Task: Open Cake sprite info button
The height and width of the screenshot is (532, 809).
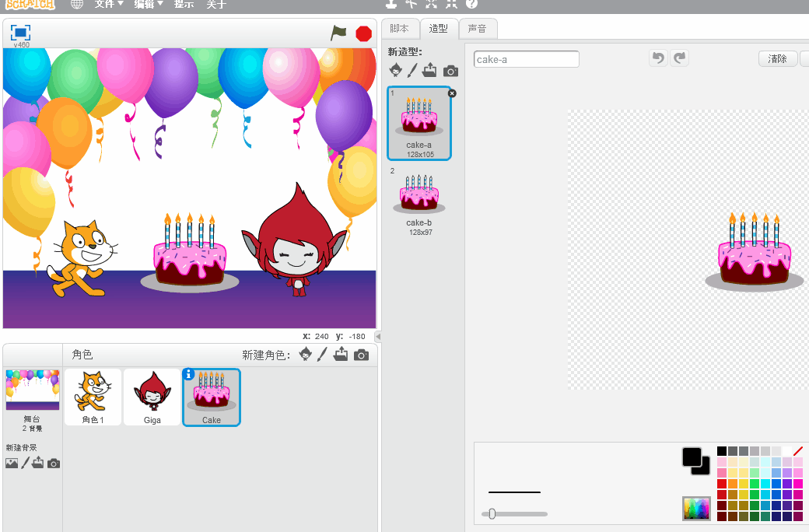Action: pyautogui.click(x=189, y=375)
